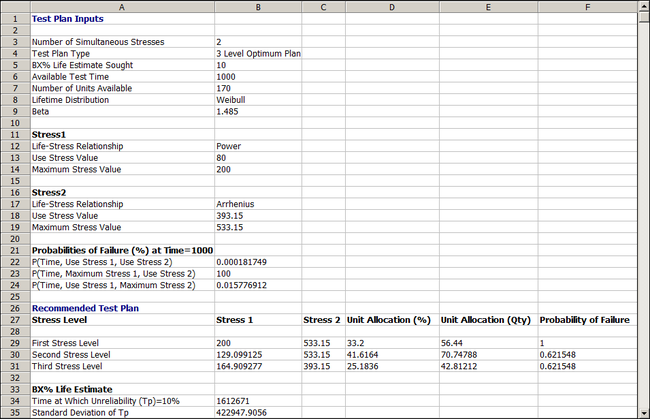Select column E header
The width and height of the screenshot is (650, 419).
[488, 7]
